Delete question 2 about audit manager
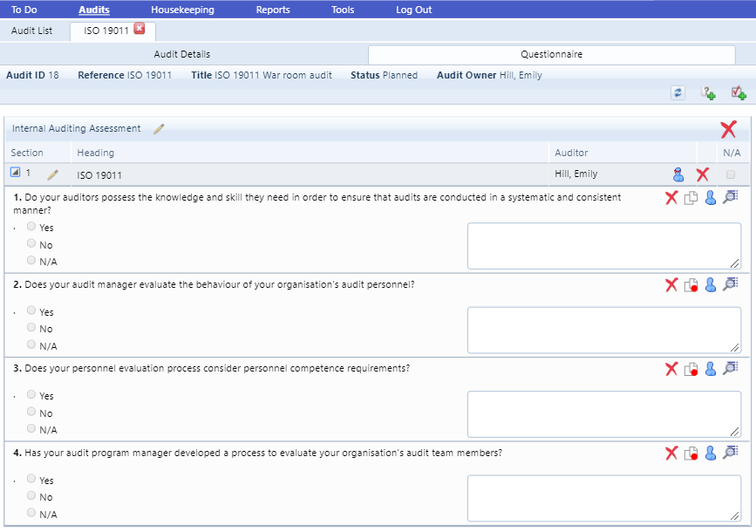The image size is (756, 532). tap(671, 285)
